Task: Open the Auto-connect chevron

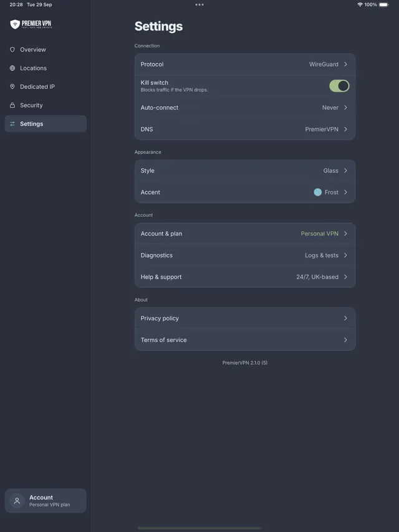Action: point(345,108)
